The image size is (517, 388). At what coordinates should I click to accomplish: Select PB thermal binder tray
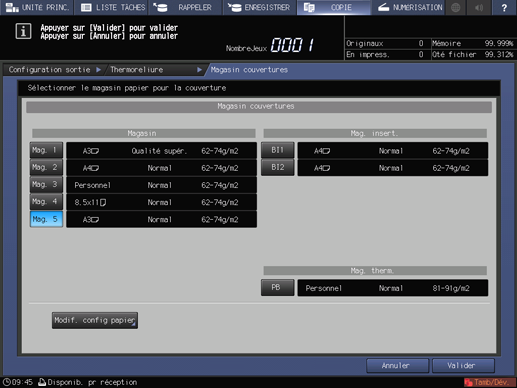pos(277,288)
